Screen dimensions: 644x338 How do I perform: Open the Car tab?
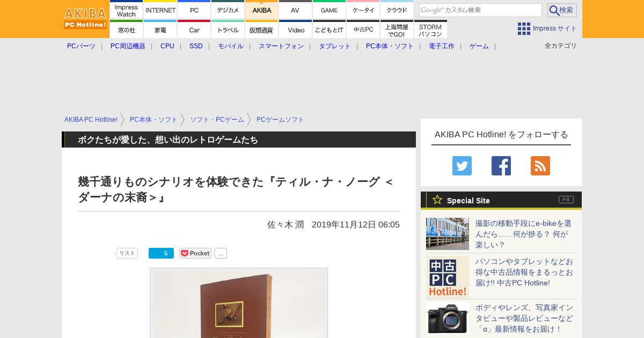point(194,30)
